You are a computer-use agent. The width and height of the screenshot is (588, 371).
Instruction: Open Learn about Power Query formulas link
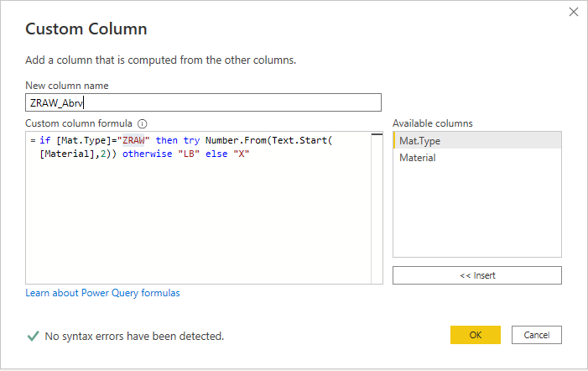[x=102, y=293]
